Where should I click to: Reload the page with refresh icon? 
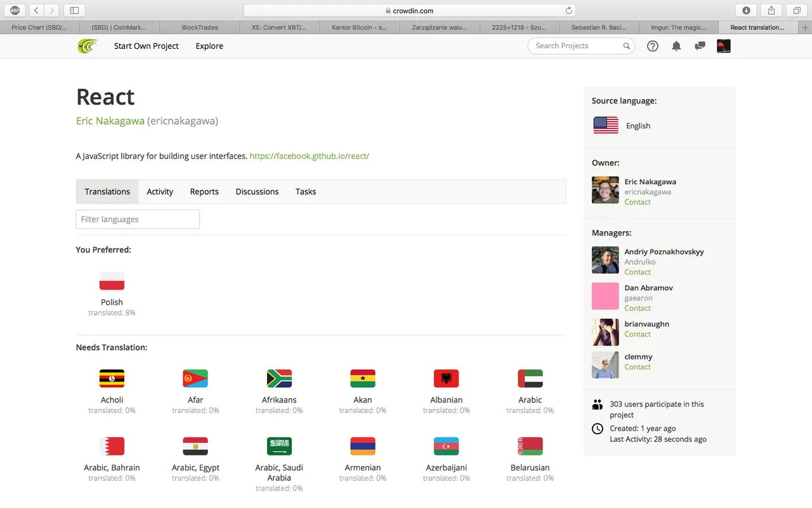(569, 10)
